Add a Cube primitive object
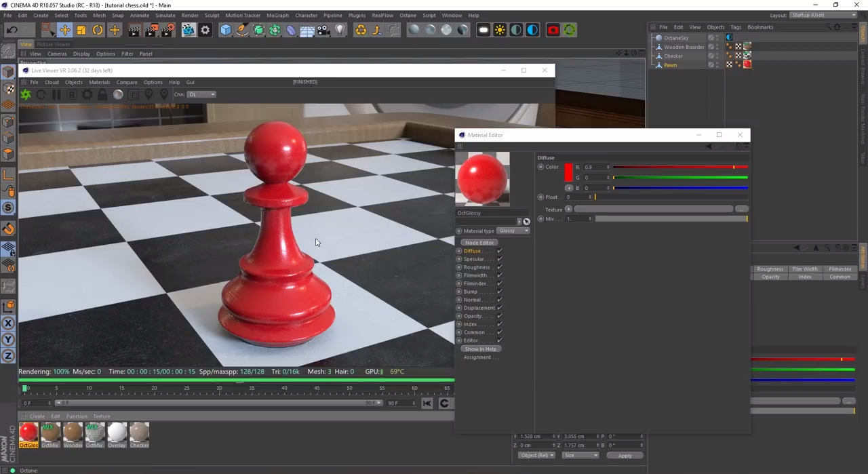The height and width of the screenshot is (474, 868). pos(226,30)
